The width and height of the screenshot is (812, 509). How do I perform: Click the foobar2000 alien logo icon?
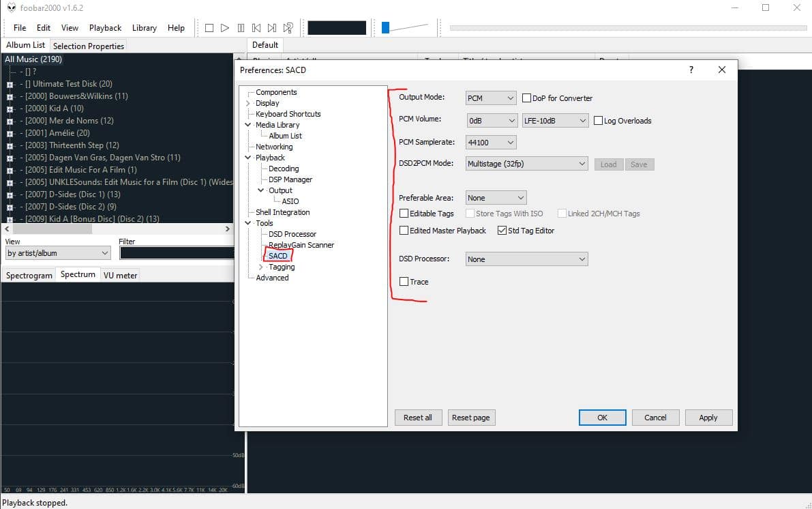(x=12, y=8)
